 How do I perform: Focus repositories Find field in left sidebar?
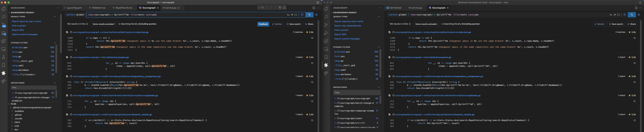tap(34, 88)
